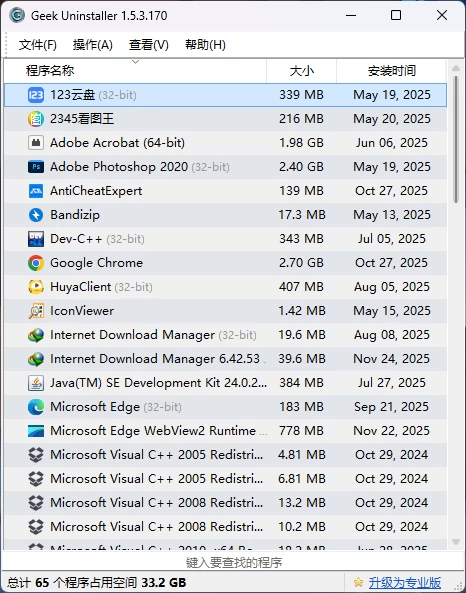Select the Bandizip name
Image resolution: width=466 pixels, height=593 pixels.
[x=75, y=215]
